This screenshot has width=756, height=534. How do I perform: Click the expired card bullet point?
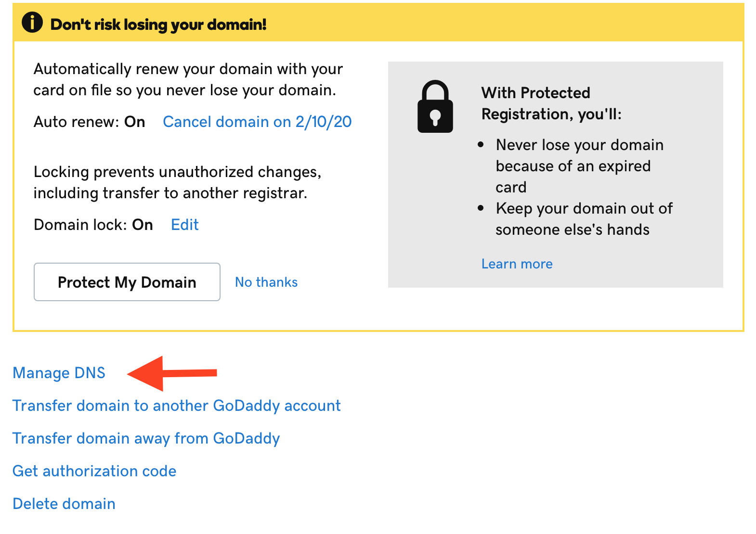click(573, 166)
